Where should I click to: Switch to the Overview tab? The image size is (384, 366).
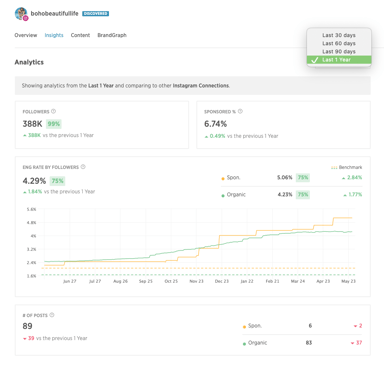[26, 35]
